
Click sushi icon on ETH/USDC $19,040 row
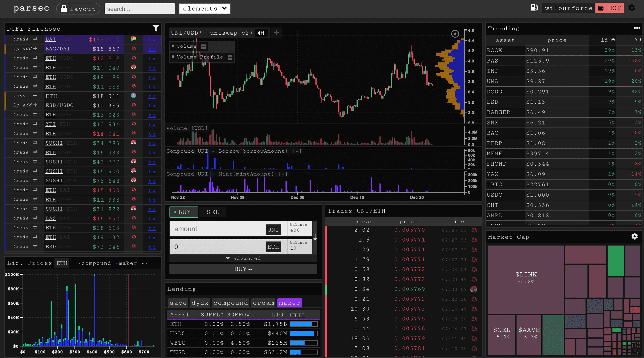(x=134, y=67)
